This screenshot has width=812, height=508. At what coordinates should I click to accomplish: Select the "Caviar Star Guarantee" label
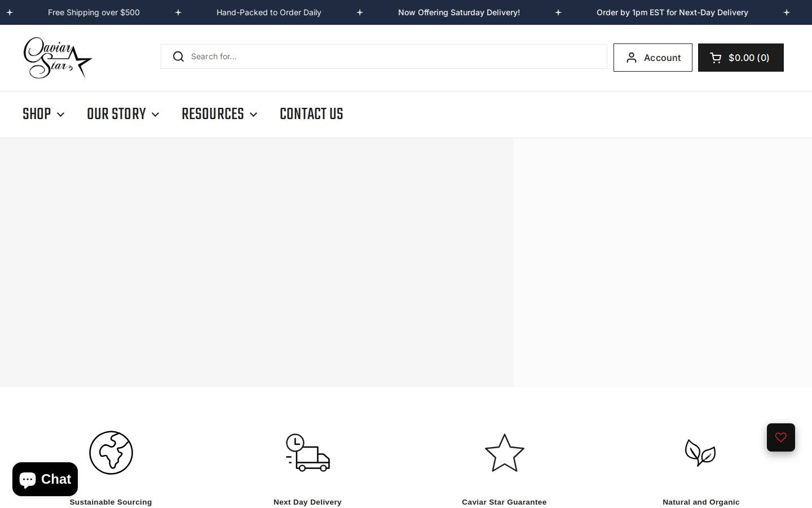point(504,502)
